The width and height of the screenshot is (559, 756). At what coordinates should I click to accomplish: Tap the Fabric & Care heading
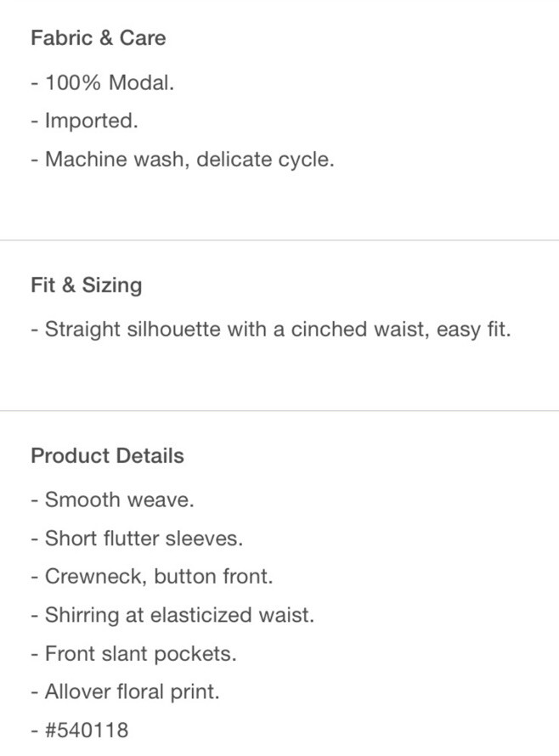[x=99, y=38]
